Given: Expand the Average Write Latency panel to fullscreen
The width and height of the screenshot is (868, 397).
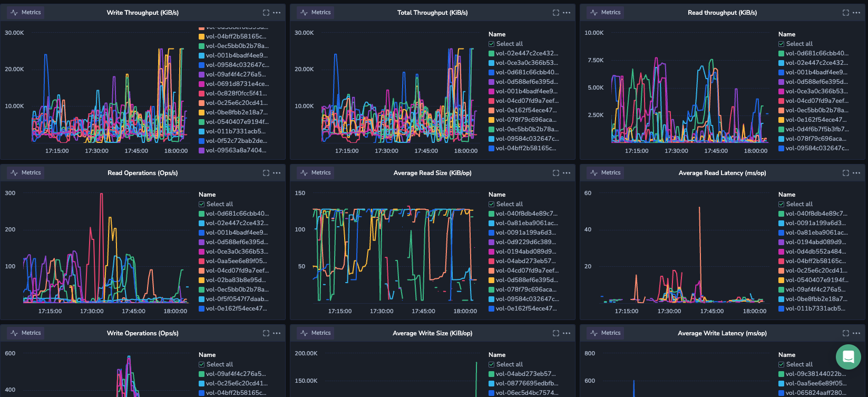Looking at the screenshot, I should click(846, 333).
